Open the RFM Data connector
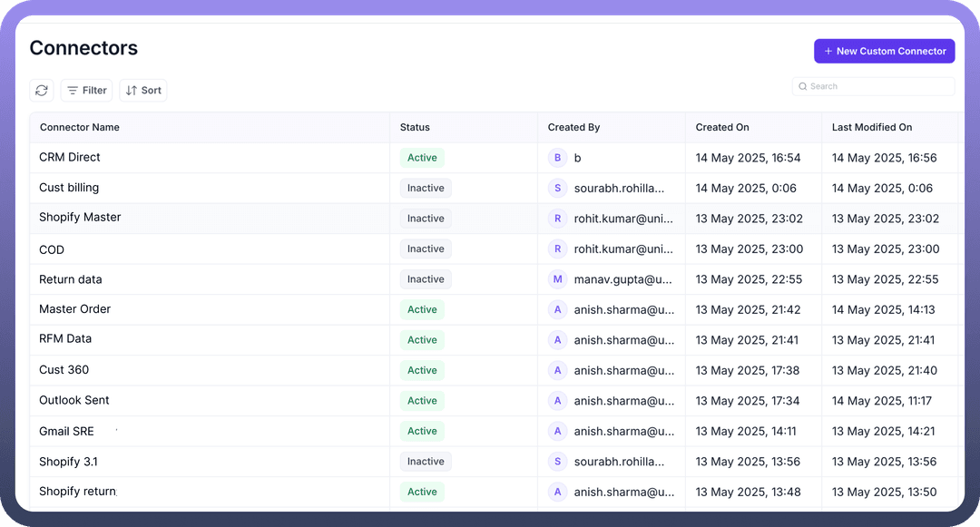Viewport: 980px width, 527px height. click(x=65, y=339)
